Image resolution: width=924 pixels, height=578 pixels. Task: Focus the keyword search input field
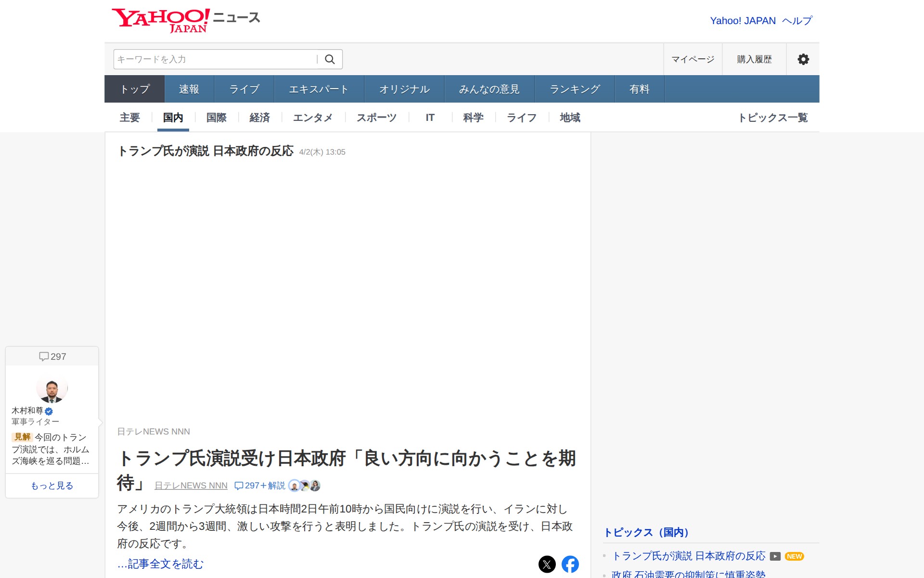[215, 59]
